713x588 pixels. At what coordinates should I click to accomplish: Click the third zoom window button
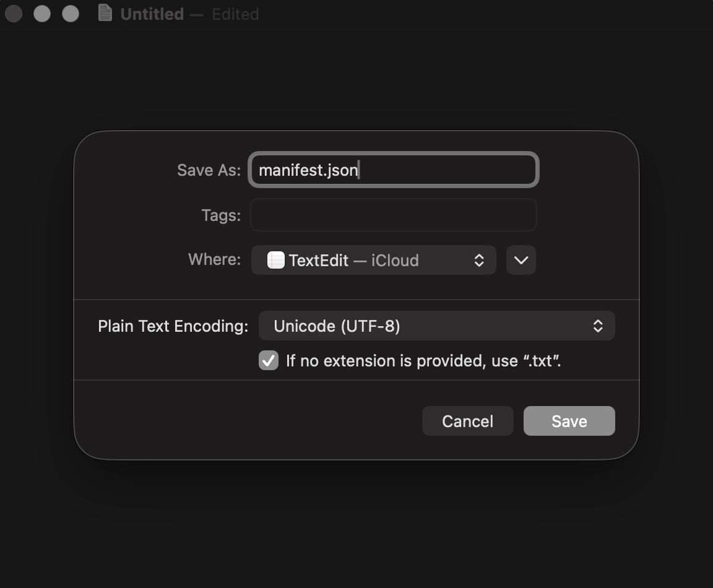pyautogui.click(x=71, y=13)
